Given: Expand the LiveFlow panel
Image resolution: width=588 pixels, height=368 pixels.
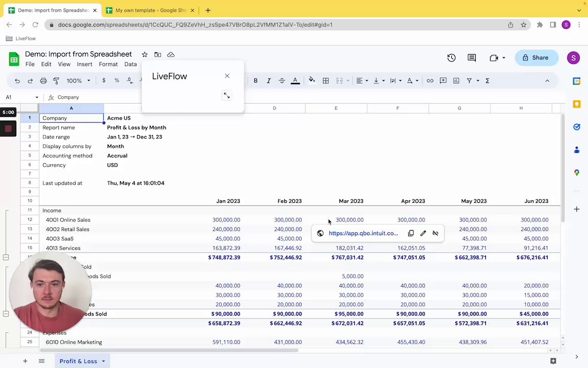Looking at the screenshot, I should [227, 96].
